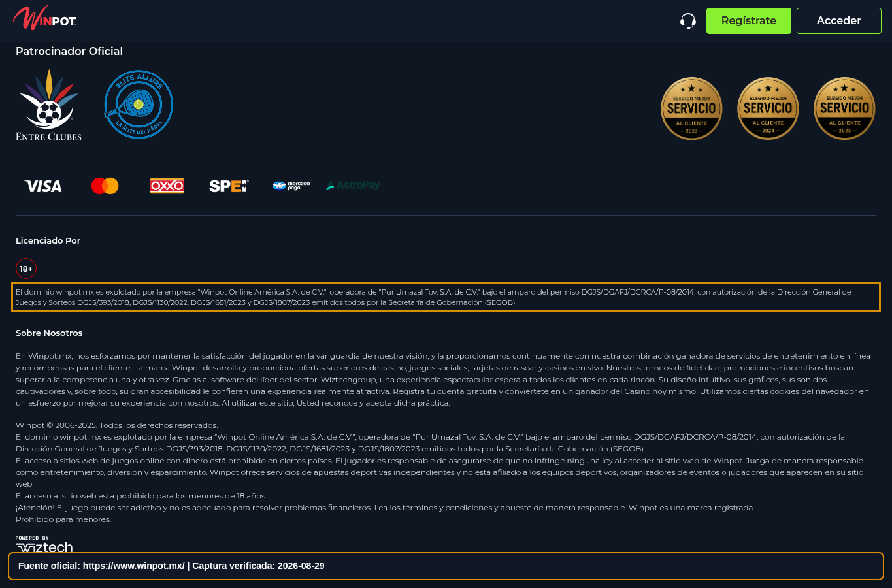Click the "Prohibido para menores." text
Image resolution: width=892 pixels, height=588 pixels.
pos(63,519)
